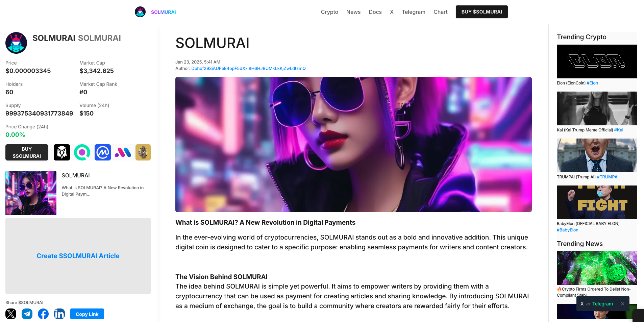Open the author wallet address link
The height and width of the screenshot is (322, 644).
[x=248, y=68]
